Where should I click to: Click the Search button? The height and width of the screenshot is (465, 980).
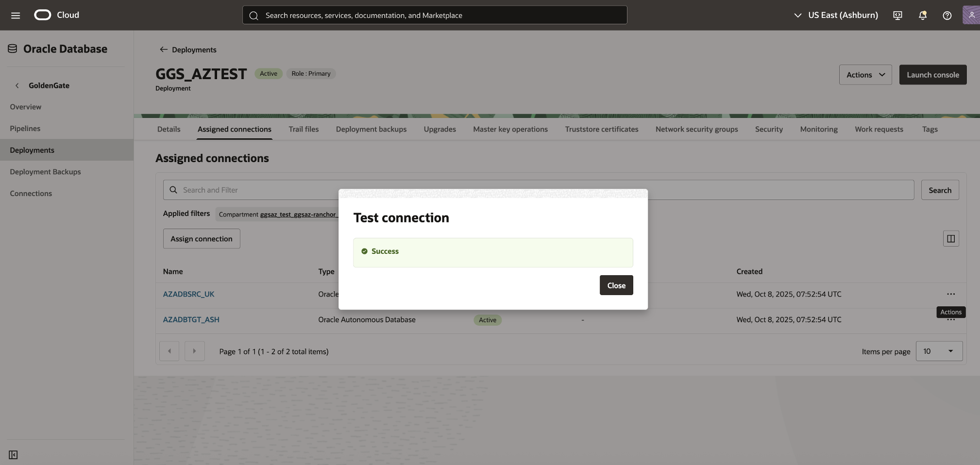pos(940,190)
